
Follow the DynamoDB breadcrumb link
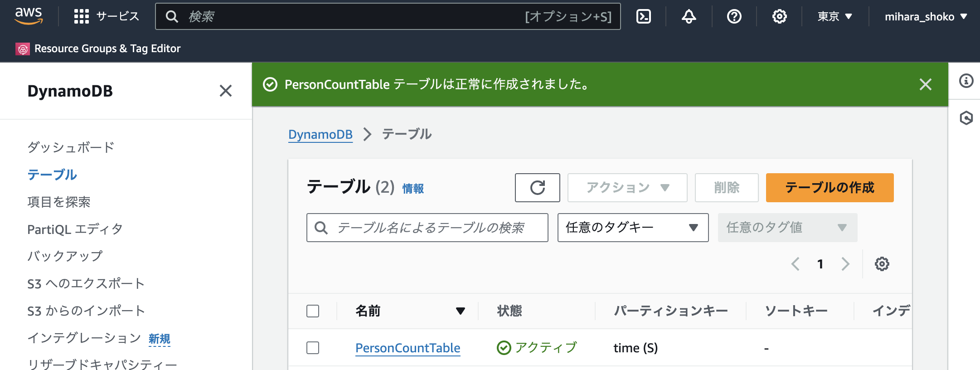[x=320, y=134]
